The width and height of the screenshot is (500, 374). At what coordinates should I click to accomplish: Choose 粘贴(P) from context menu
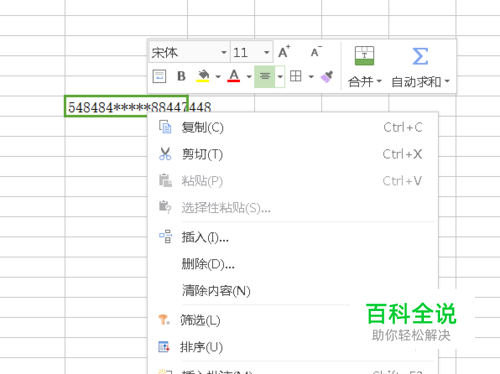pos(293,181)
